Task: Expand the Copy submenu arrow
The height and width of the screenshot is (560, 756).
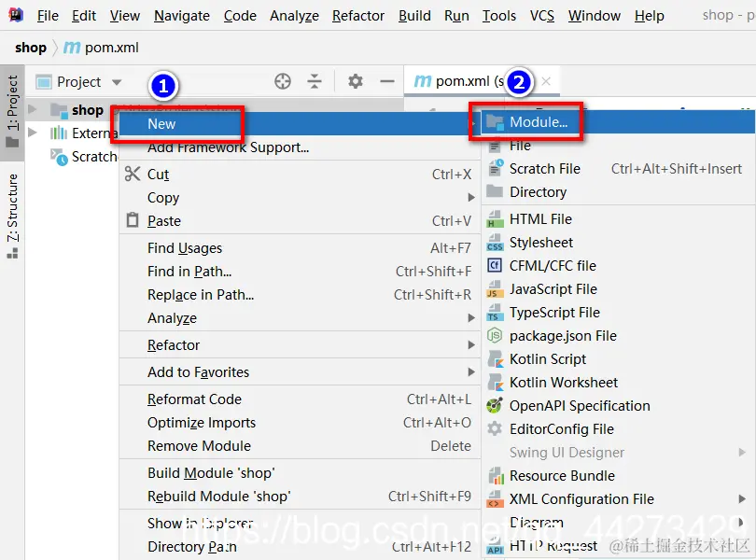Action: point(470,197)
